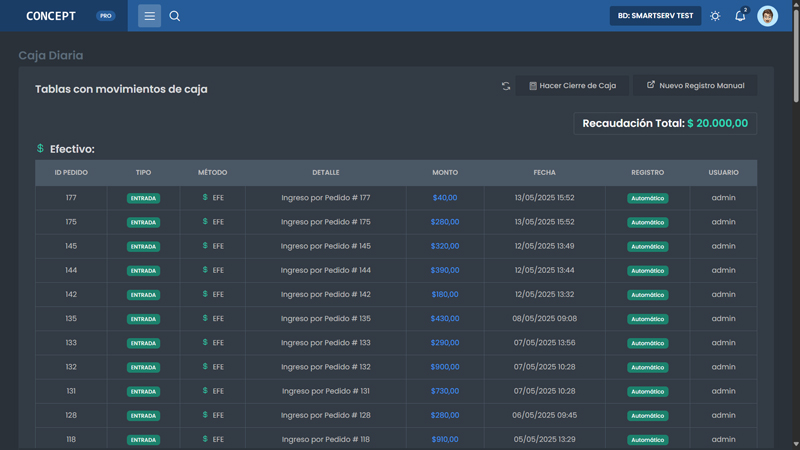800x450 pixels.
Task: Click the PRO badge
Action: 106,16
